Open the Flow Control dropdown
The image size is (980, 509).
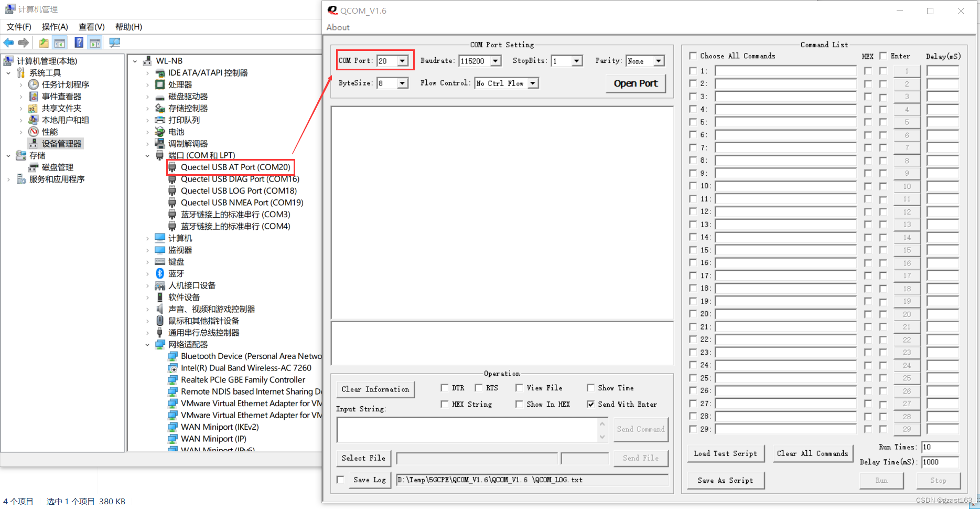(533, 83)
